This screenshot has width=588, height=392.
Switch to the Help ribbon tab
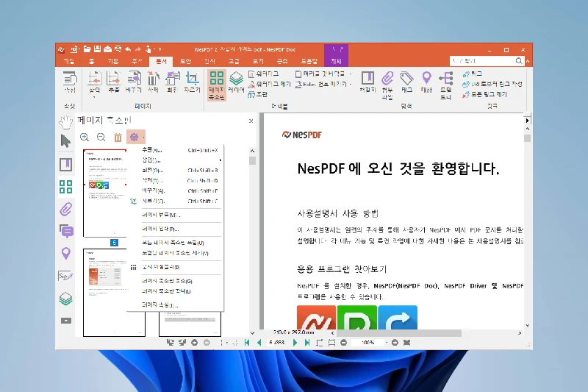click(x=309, y=61)
